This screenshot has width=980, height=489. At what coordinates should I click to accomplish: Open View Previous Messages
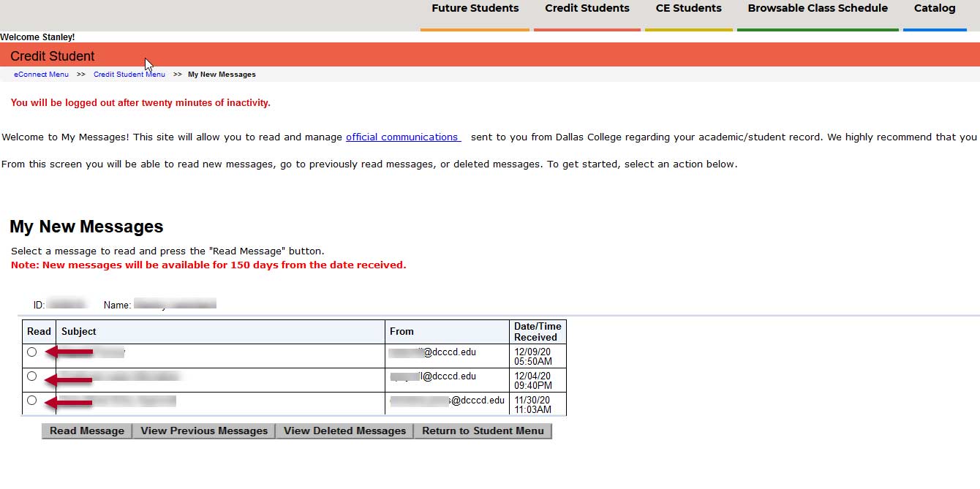coord(203,431)
